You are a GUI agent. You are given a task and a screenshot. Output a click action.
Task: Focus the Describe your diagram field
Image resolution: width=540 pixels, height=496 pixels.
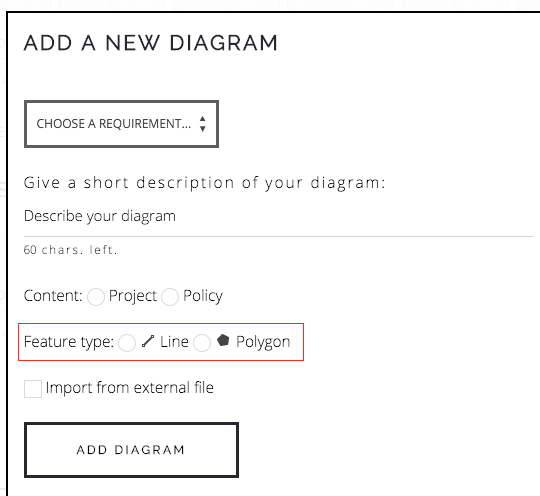click(279, 216)
